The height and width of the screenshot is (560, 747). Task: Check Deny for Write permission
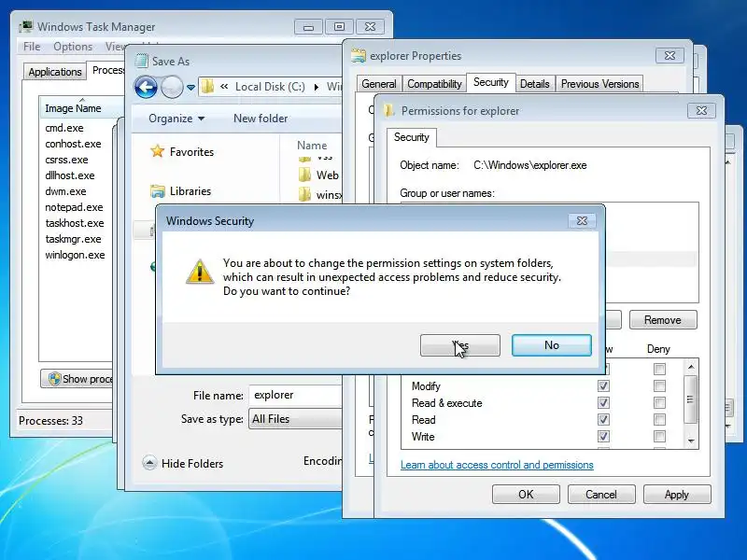pos(659,436)
